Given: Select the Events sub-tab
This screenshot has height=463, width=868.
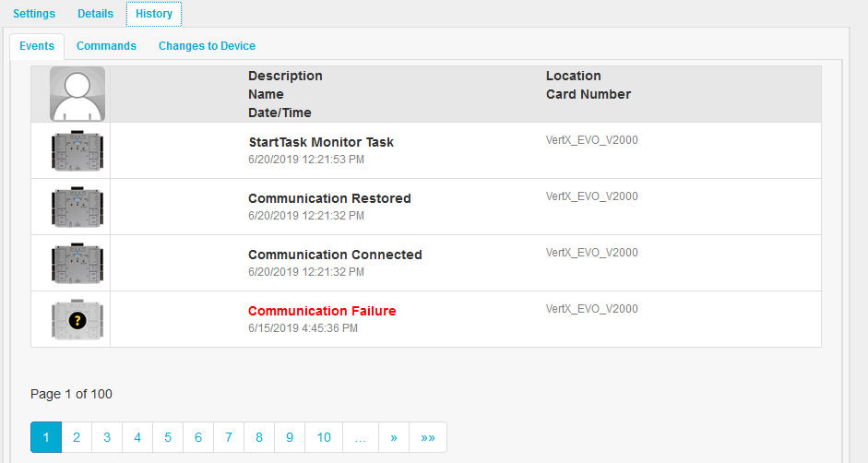Looking at the screenshot, I should pos(37,46).
